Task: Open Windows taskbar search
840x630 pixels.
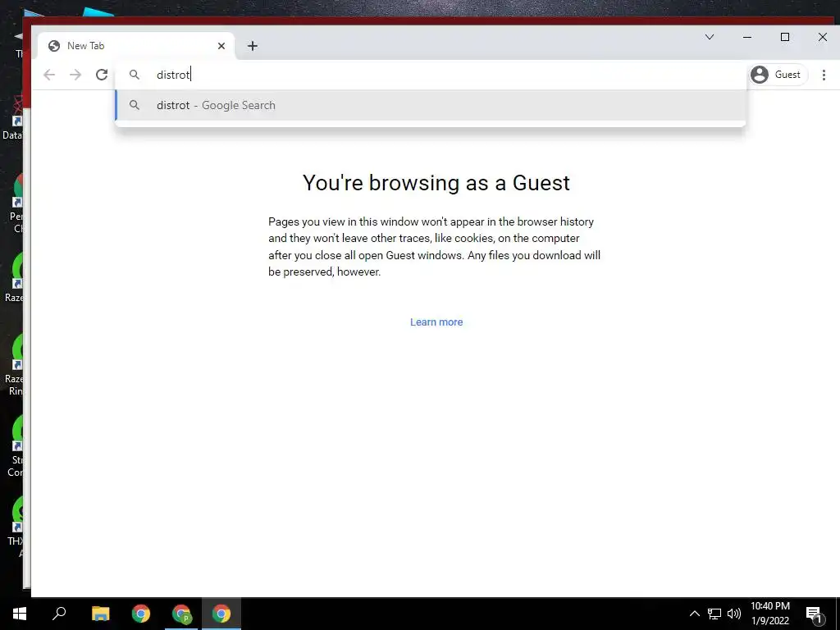Action: coord(59,614)
